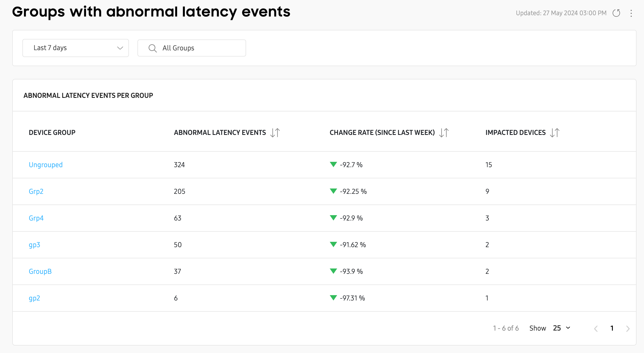The height and width of the screenshot is (353, 644).
Task: Click the -91.62 % change rate
Action: point(353,245)
